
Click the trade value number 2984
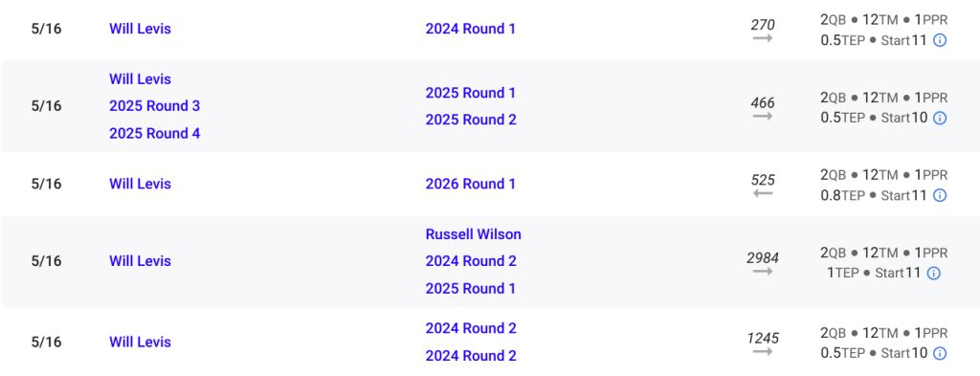point(763,257)
